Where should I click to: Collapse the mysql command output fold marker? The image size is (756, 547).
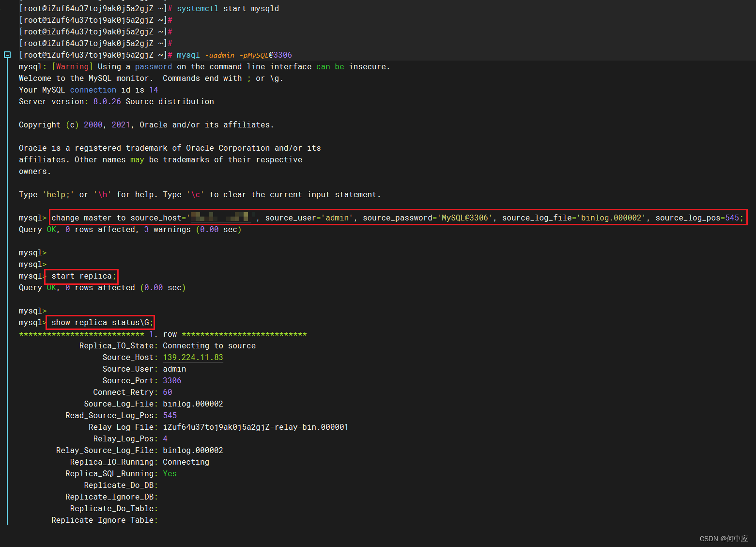tap(7, 55)
